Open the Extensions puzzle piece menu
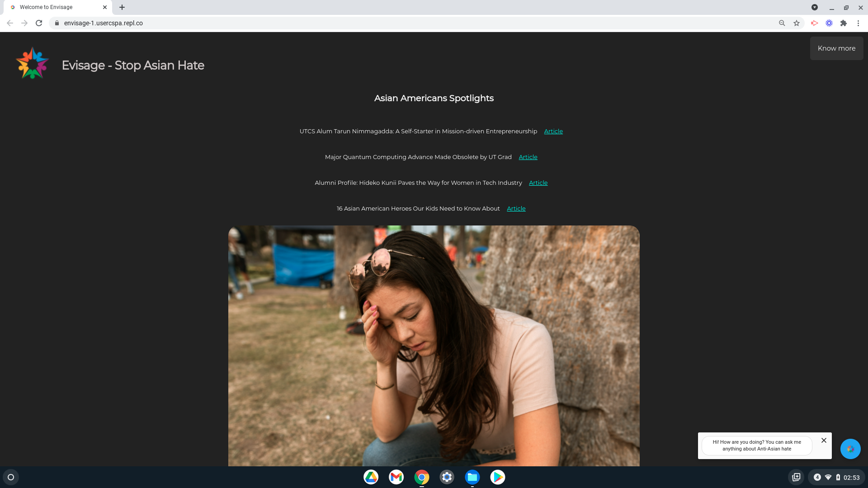The image size is (868, 488). 844,23
